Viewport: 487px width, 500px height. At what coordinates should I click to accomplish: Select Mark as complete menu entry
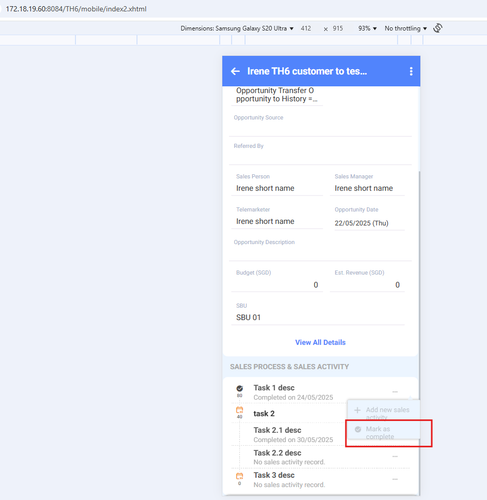pos(383,433)
